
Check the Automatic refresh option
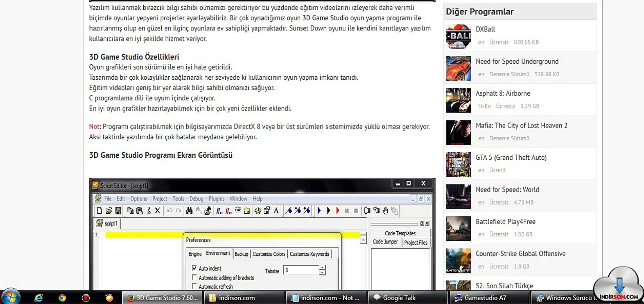pos(194,286)
